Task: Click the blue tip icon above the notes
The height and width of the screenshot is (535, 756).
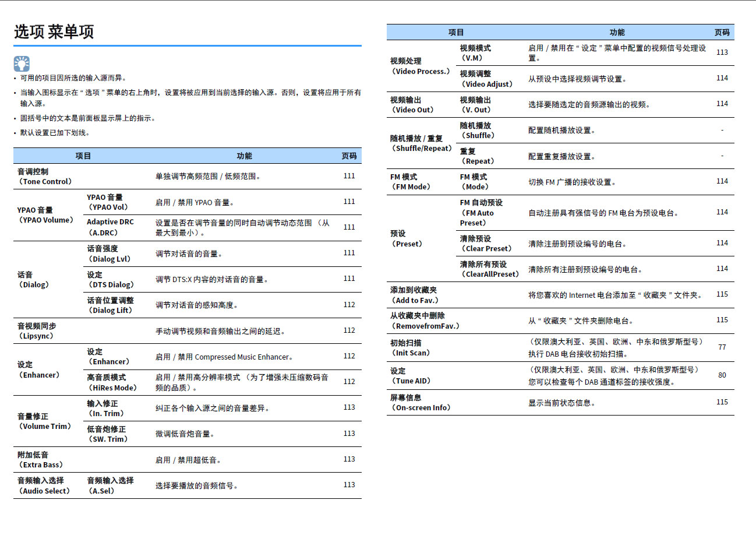Action: [x=22, y=64]
